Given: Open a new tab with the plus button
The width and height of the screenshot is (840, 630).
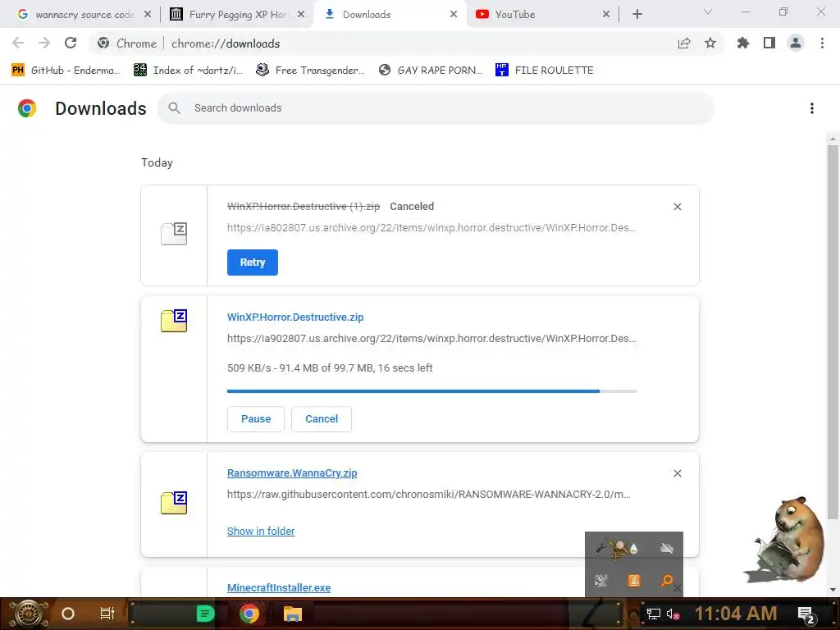Looking at the screenshot, I should click(637, 15).
